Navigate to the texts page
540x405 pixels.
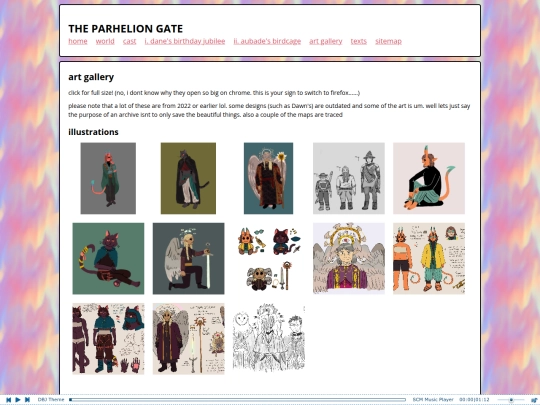coord(359,41)
